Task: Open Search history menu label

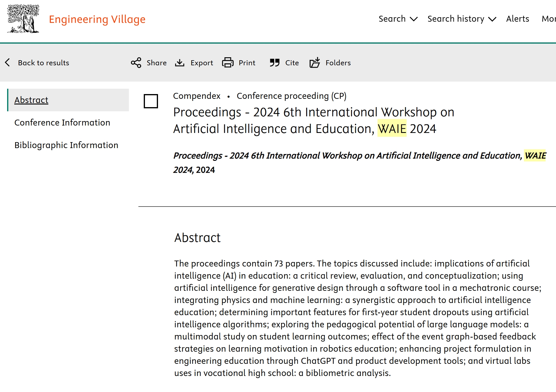Action: point(456,19)
